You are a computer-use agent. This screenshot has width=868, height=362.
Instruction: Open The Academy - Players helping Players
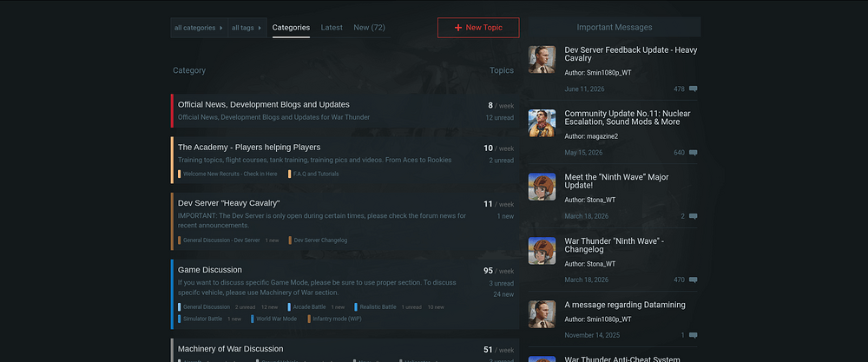(x=249, y=148)
